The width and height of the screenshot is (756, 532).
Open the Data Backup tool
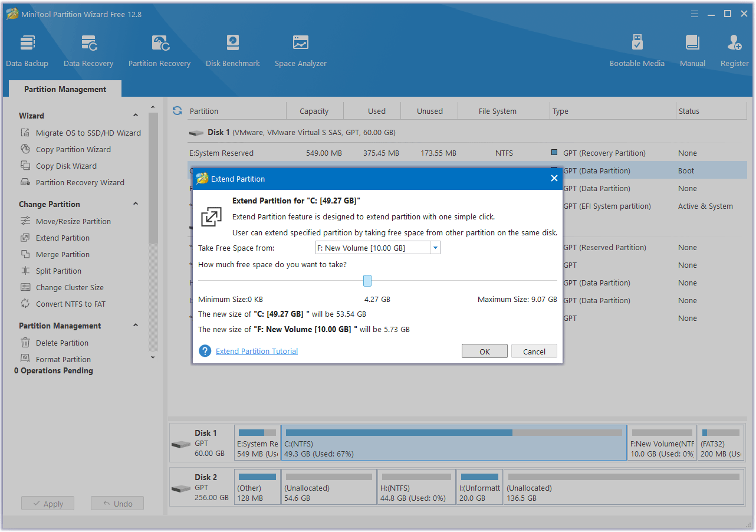27,50
